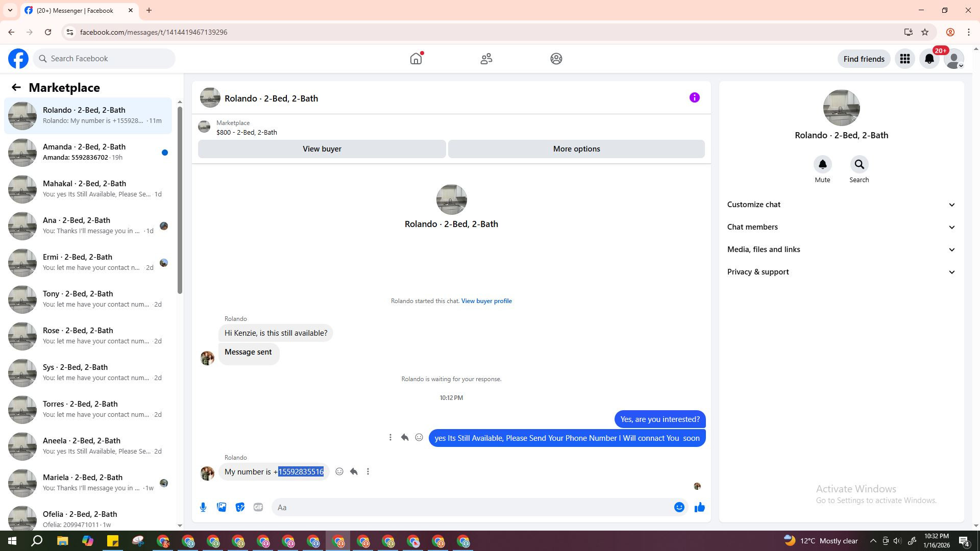980x551 pixels.
Task: Attach a file using the photo icon
Action: pos(222,507)
